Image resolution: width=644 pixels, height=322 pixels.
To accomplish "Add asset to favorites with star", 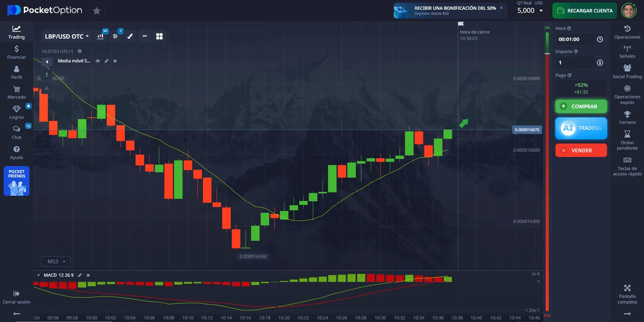I will 97,11.
